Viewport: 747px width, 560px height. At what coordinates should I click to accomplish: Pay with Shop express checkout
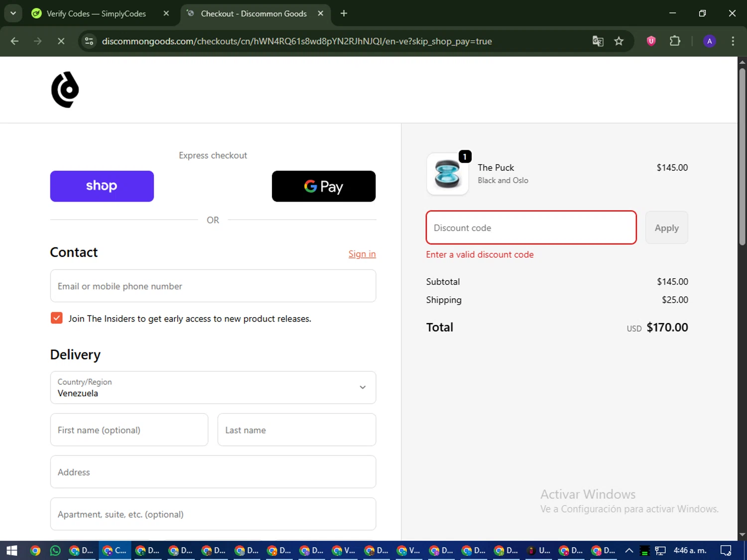102,186
